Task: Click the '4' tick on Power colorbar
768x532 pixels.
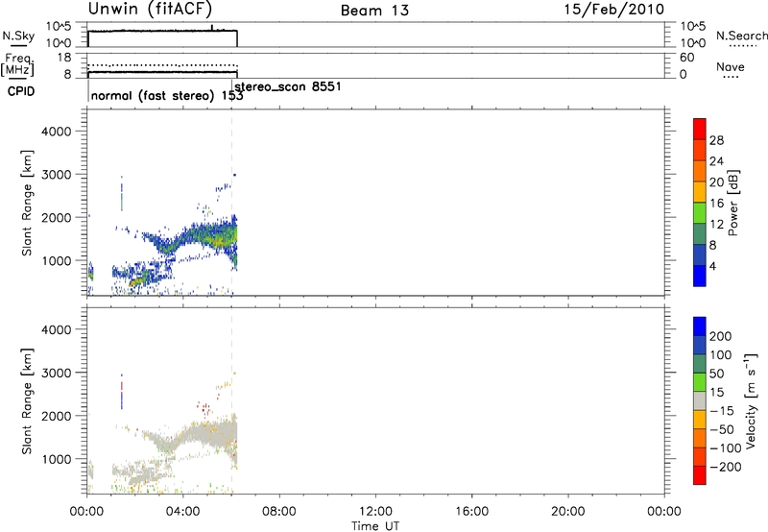Action: point(712,266)
